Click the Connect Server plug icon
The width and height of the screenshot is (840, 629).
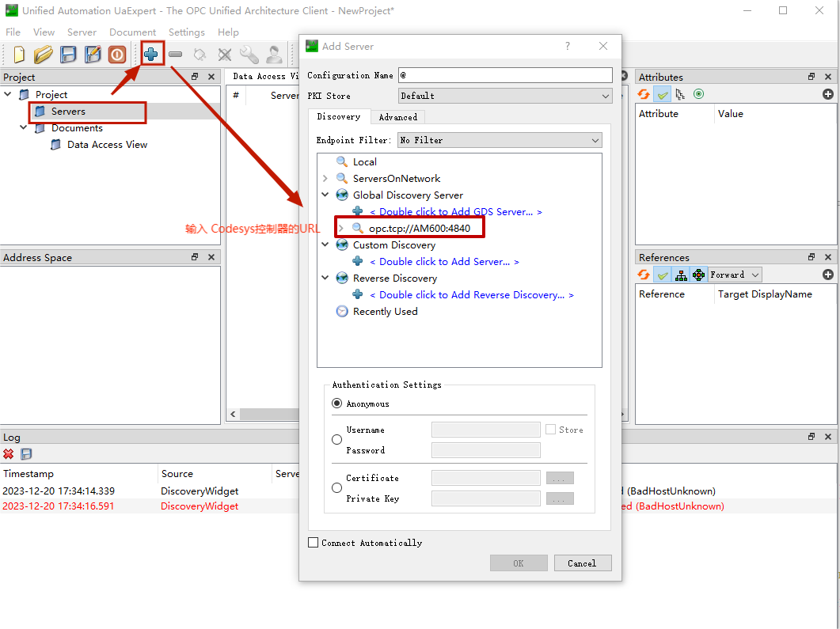[200, 54]
